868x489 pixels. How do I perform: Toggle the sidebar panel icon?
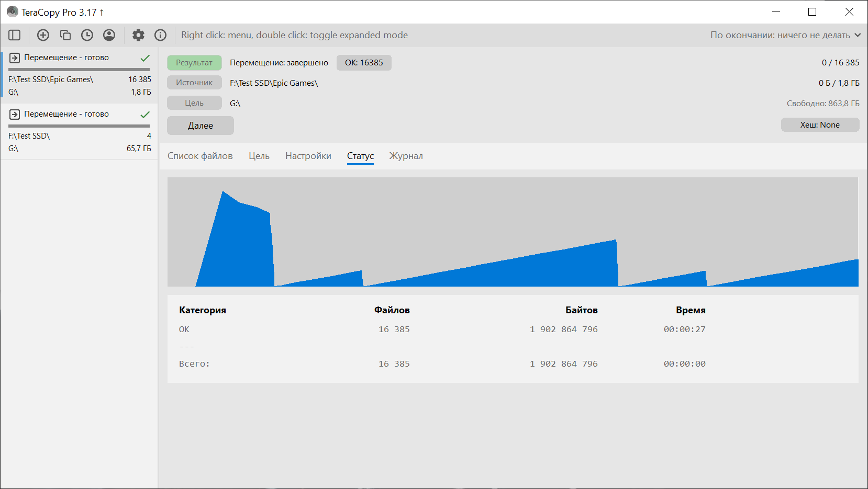tap(15, 35)
